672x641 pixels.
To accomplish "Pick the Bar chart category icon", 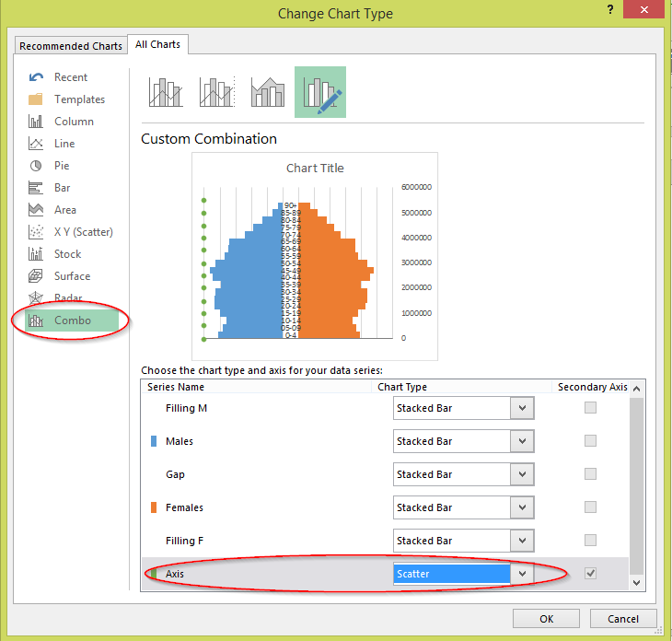I will (36, 188).
